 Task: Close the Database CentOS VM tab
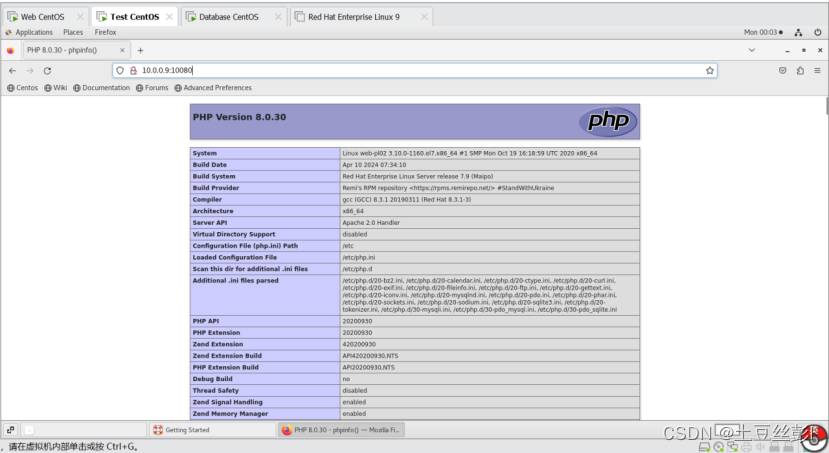[278, 17]
